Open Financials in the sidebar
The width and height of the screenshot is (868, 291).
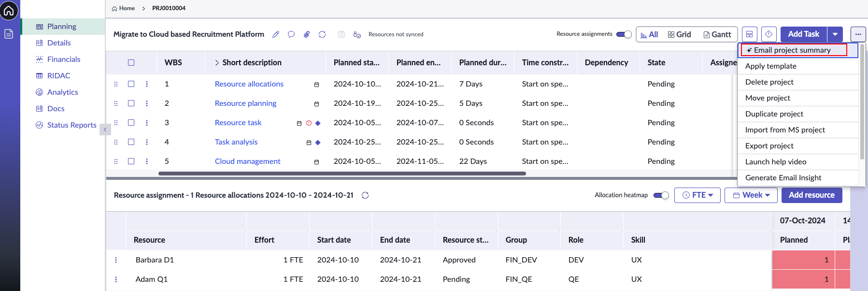click(64, 59)
